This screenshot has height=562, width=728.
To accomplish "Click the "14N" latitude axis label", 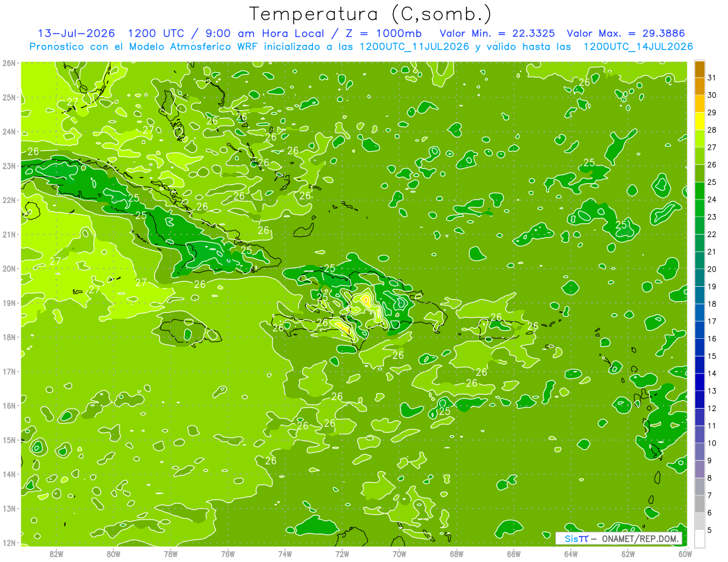I will click(8, 474).
